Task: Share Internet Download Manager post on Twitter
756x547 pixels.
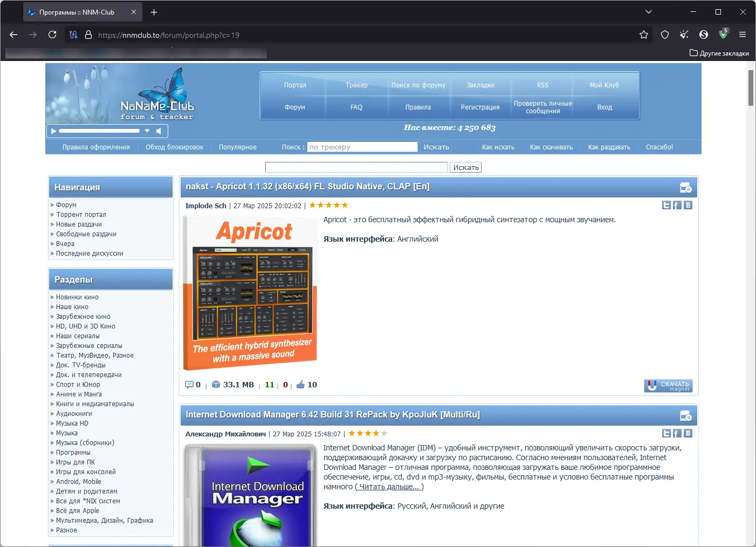Action: [666, 433]
